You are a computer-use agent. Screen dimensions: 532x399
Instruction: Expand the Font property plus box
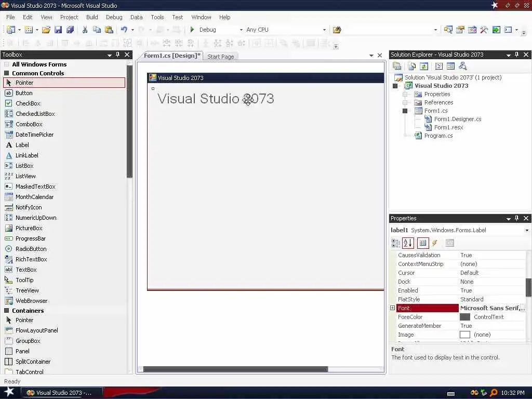pos(393,308)
